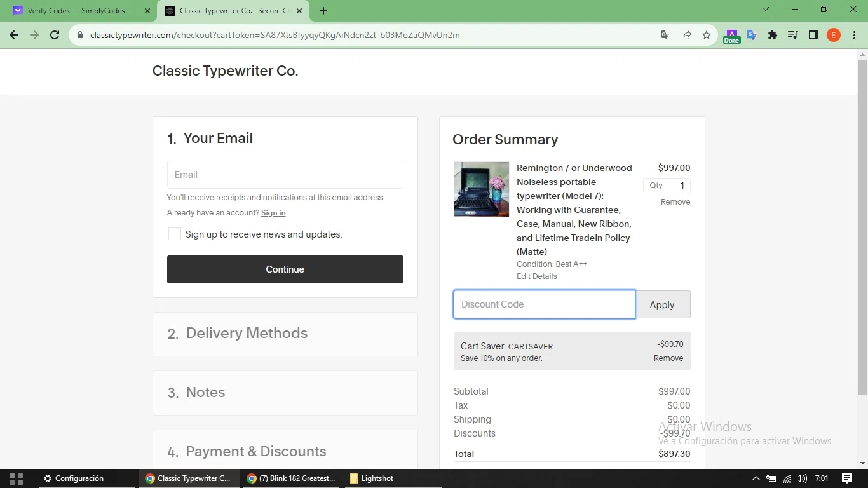Click the battery tray icon

771,478
